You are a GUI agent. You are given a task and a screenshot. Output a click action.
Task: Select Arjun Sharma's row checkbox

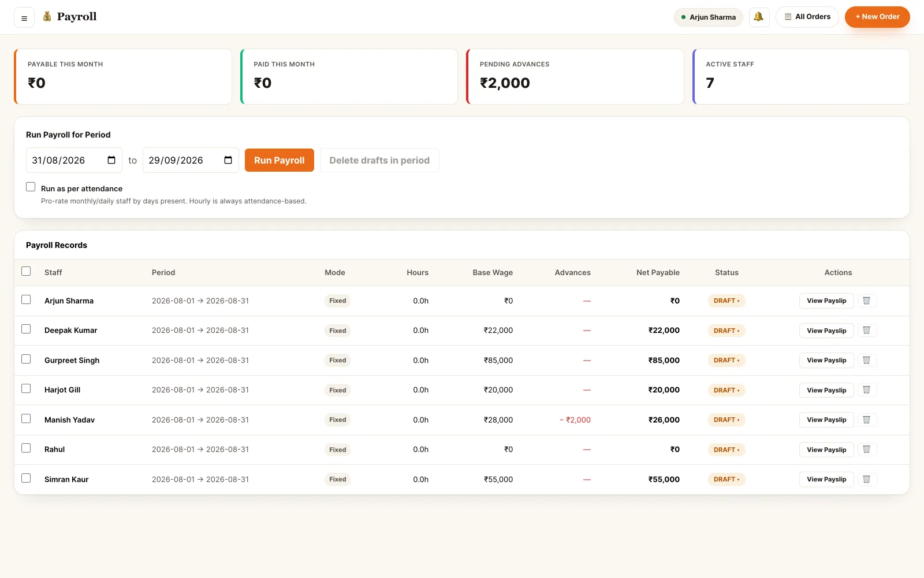tap(26, 299)
